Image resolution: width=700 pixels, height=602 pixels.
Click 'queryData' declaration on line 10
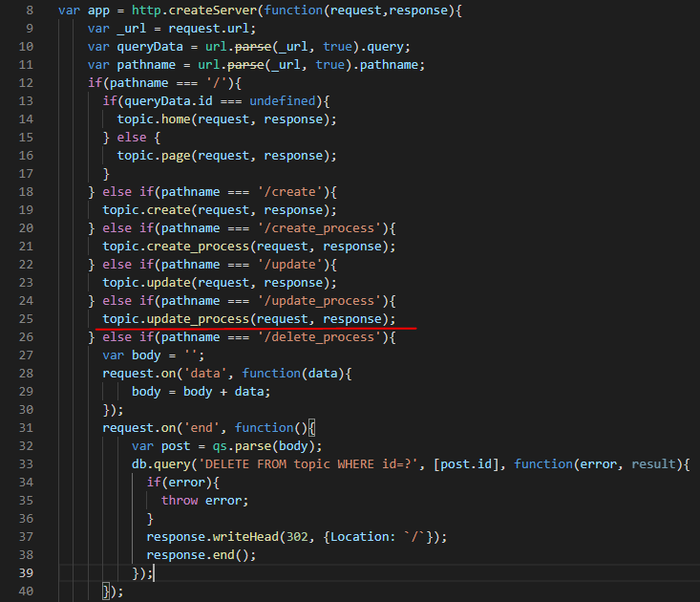[150, 47]
